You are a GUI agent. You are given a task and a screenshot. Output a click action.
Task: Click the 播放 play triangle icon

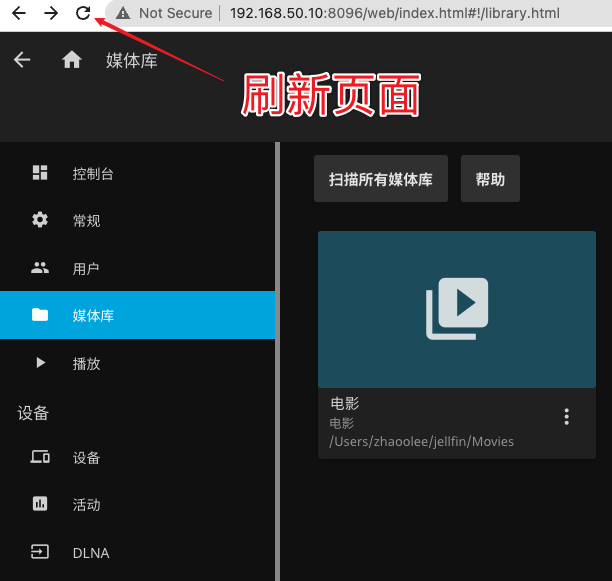[40, 363]
